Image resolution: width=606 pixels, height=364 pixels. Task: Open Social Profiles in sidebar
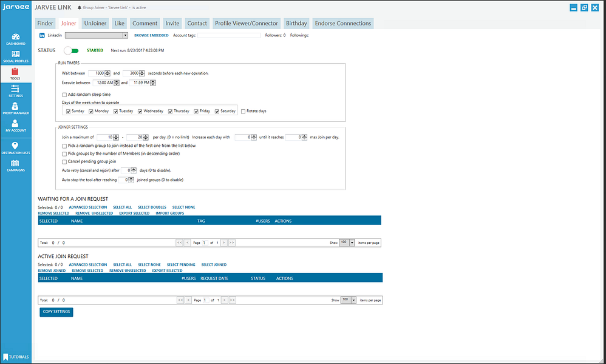tap(15, 56)
